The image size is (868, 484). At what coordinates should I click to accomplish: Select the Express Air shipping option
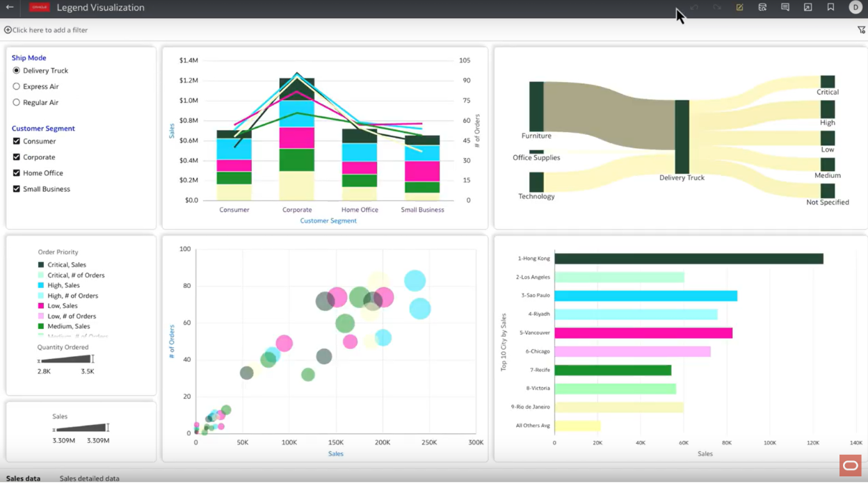[16, 86]
